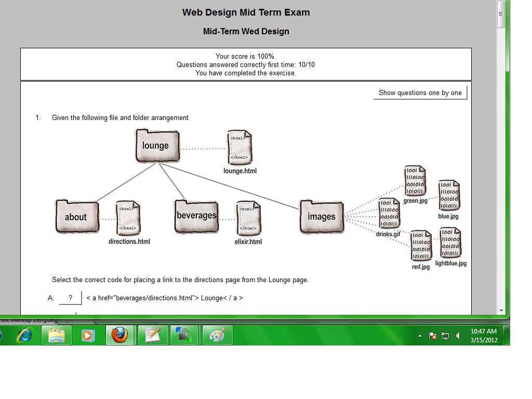Show hidden system tray icons

420,336
